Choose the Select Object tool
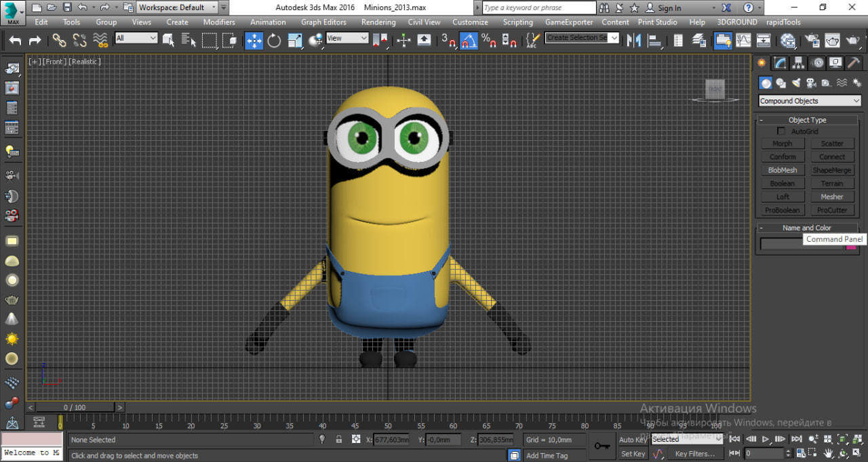This screenshot has height=462, width=868. click(168, 41)
